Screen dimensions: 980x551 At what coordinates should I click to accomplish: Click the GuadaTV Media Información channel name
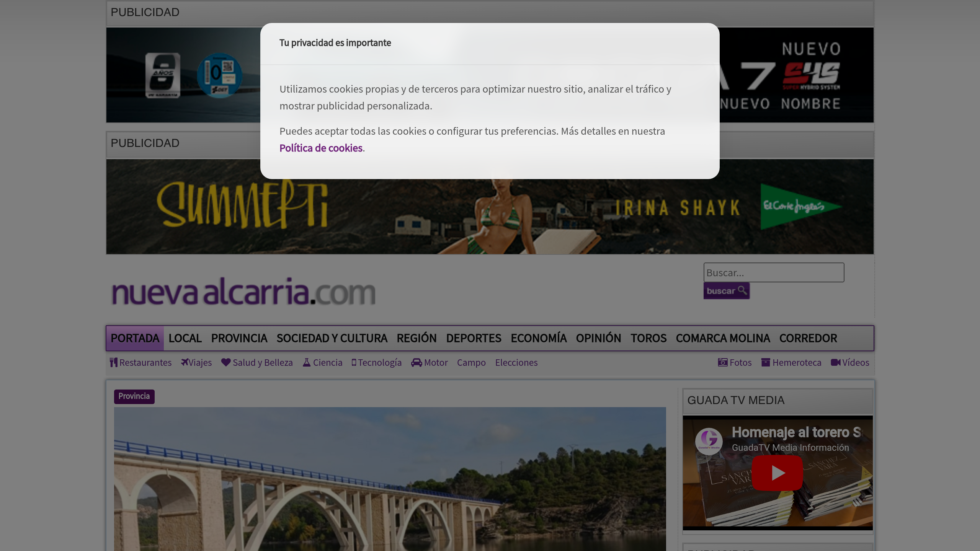790,448
